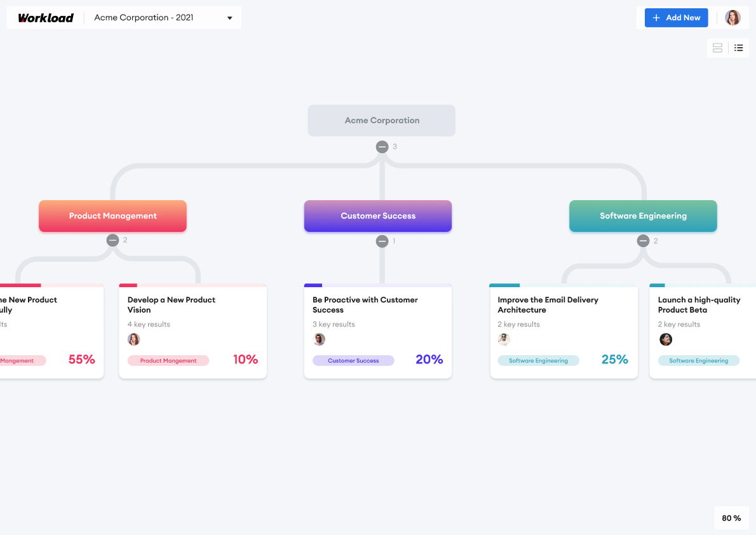This screenshot has height=535, width=756.
Task: Collapse Customer Success objective node
Action: point(382,241)
